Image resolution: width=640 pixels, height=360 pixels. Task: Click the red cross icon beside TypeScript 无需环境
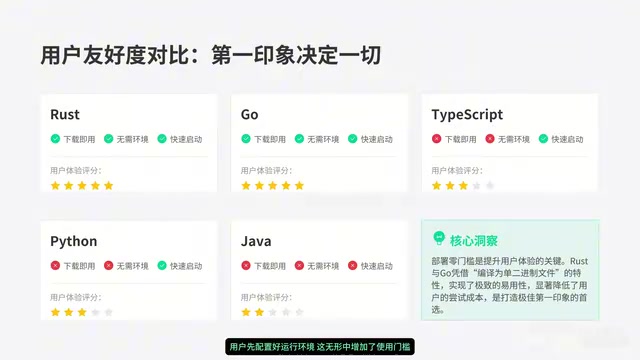click(490, 139)
